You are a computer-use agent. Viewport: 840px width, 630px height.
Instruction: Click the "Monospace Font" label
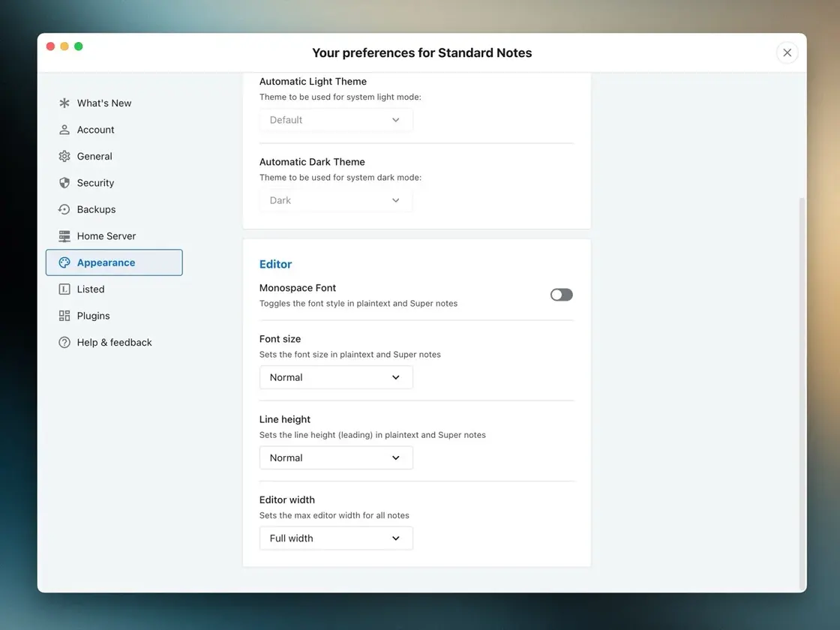tap(297, 288)
